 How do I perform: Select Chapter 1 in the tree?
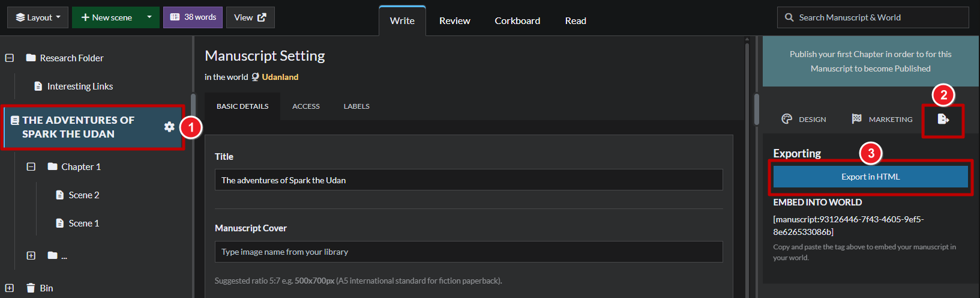[81, 166]
